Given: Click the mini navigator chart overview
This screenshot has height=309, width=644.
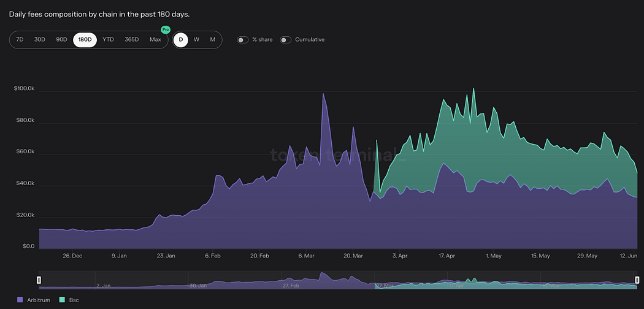Looking at the screenshot, I should coord(337,280).
